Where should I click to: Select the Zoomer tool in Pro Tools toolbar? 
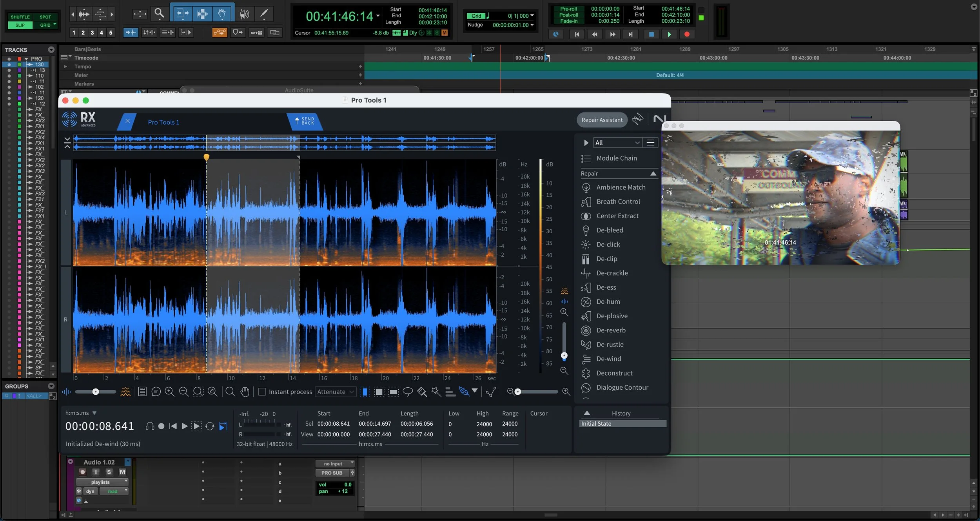pos(159,13)
